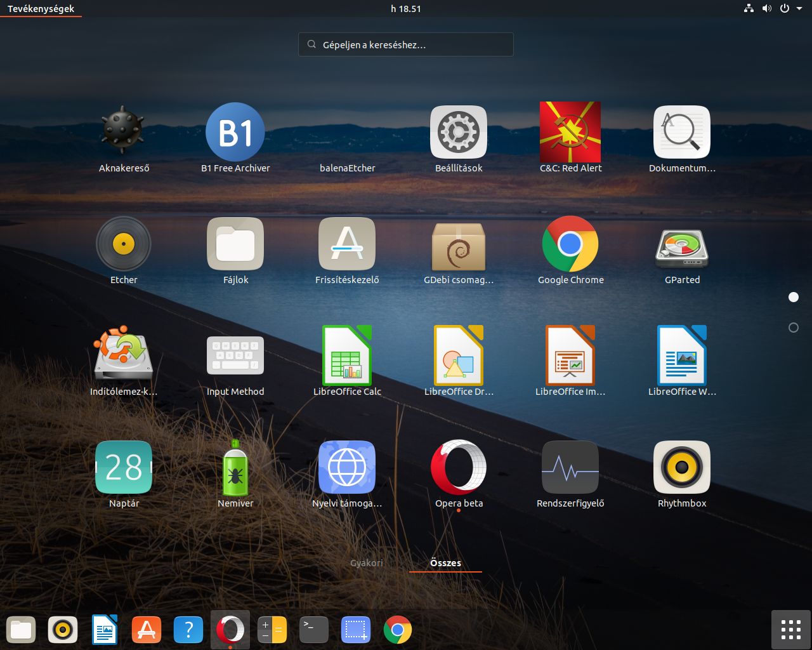The image size is (812, 650).
Task: Launch Rendszerfigyelő system monitor
Action: click(x=570, y=467)
